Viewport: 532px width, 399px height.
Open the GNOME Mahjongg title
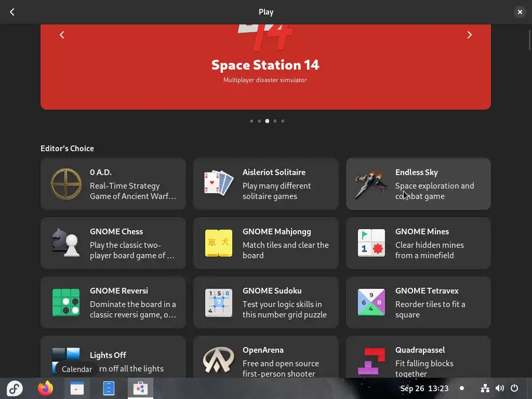coord(276,232)
